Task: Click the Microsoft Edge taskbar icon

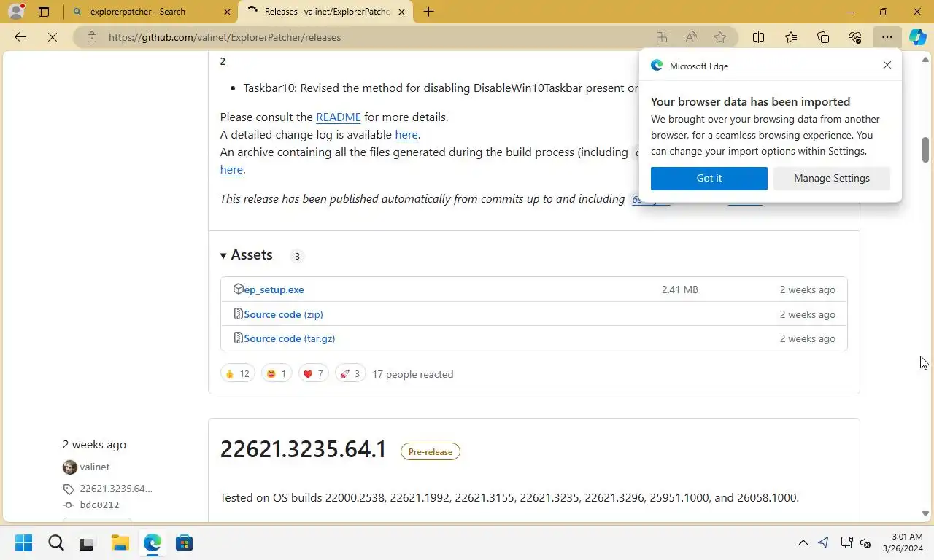Action: (152, 542)
